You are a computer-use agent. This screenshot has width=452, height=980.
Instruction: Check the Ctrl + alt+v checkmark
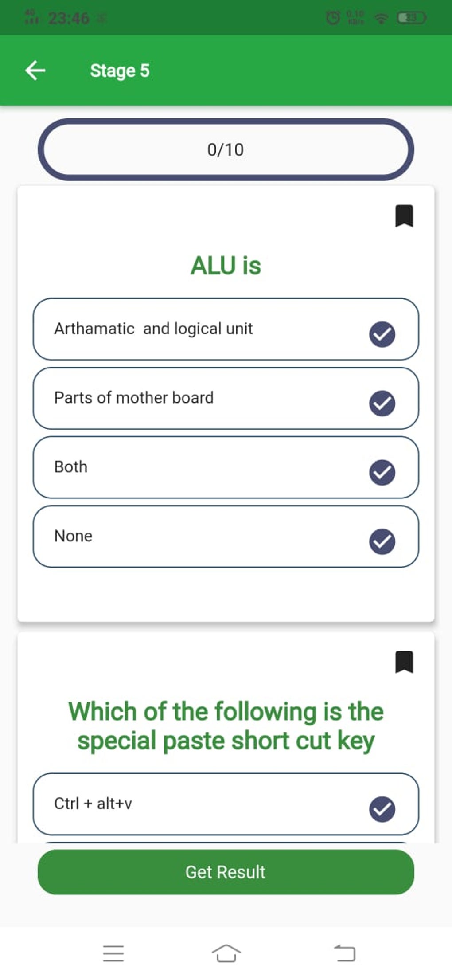(382, 809)
